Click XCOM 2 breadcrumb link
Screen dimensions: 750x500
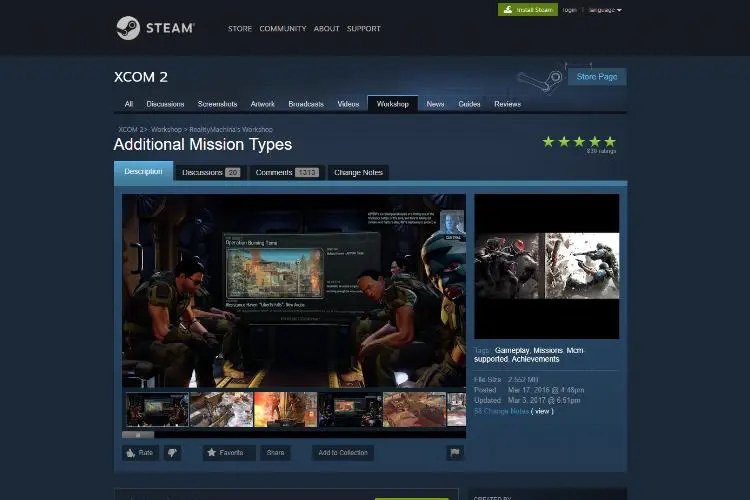(x=132, y=130)
